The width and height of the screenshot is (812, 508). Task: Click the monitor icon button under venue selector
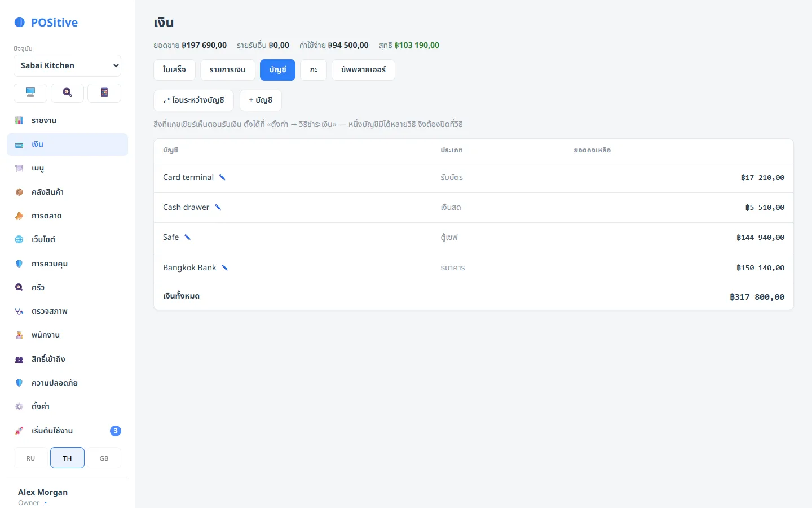30,93
